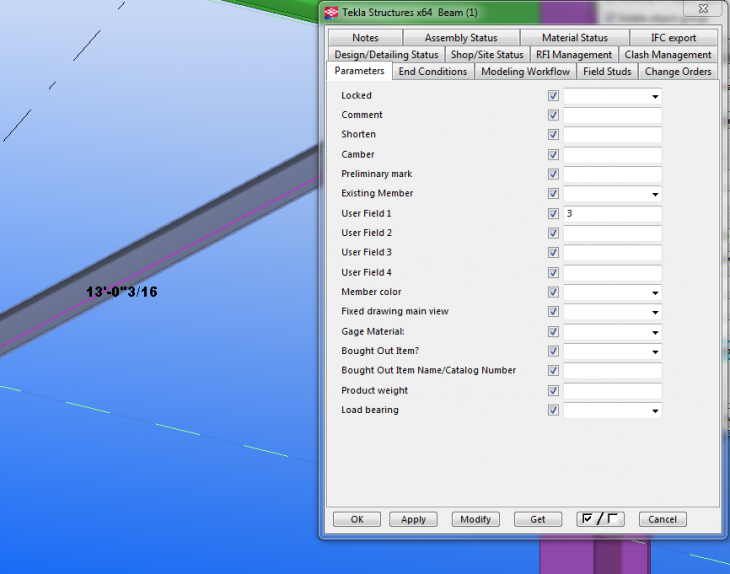Uncheck the Shorten checkbox
The height and width of the screenshot is (574, 730).
tap(553, 135)
